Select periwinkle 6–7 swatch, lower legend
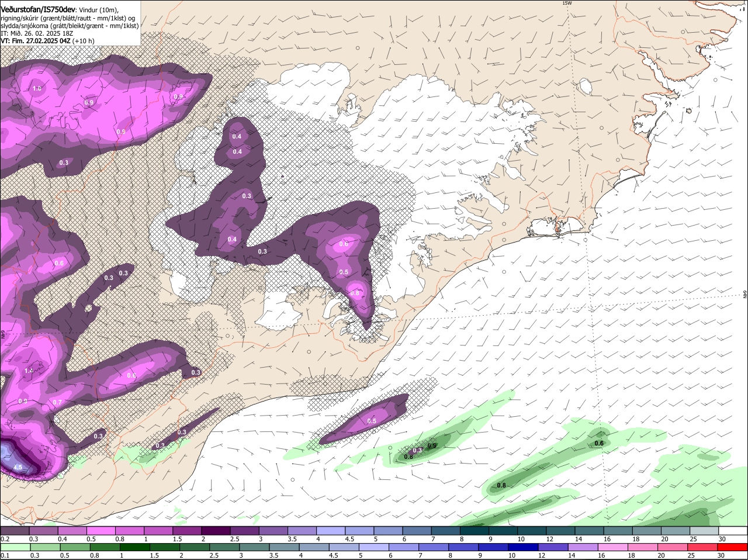Screen dimensions: 748x560 tap(403, 548)
